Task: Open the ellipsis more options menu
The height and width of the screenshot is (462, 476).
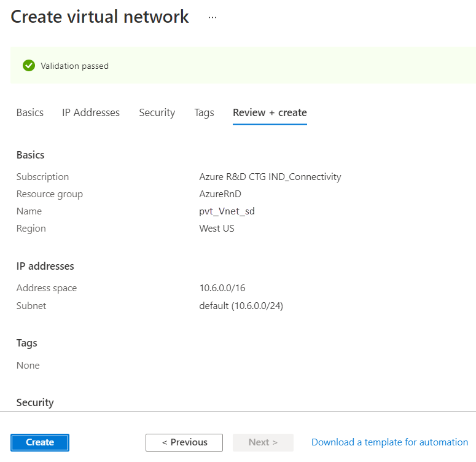Action: click(x=213, y=18)
